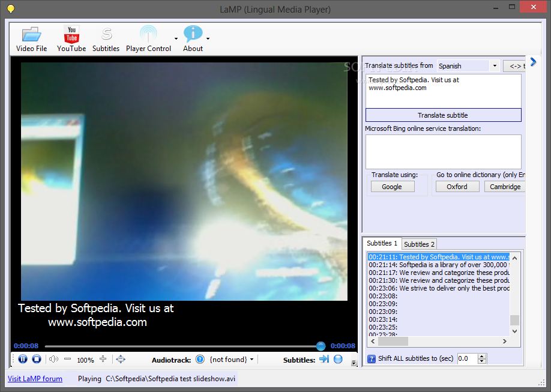Select subtitle line 00:21:17
The height and width of the screenshot is (392, 551).
click(439, 273)
